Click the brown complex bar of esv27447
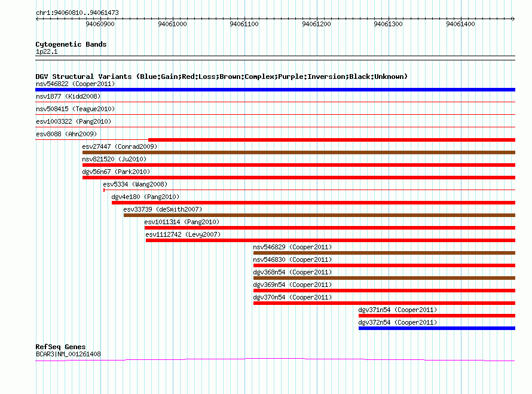The image size is (532, 394). (x=298, y=152)
